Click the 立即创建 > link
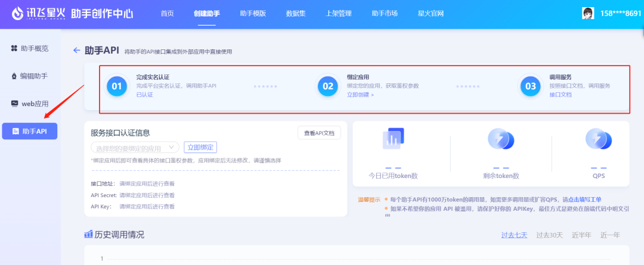This screenshot has height=265, width=644. tap(361, 95)
